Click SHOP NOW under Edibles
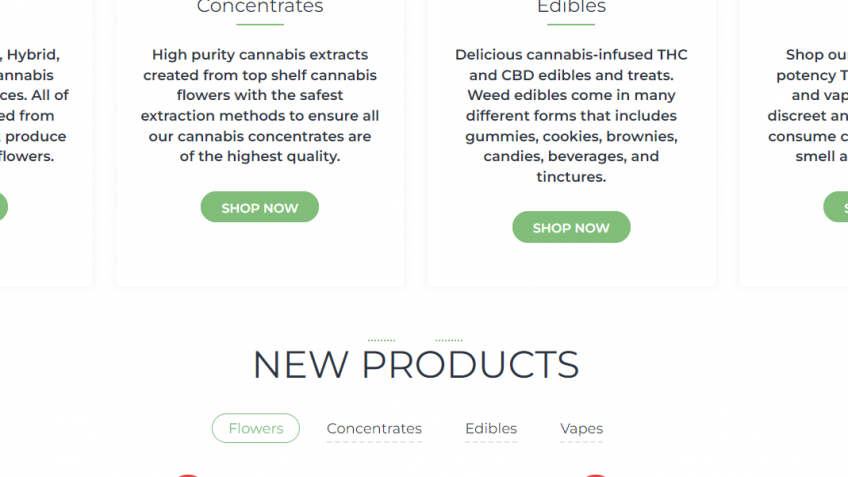Viewport: 848px width, 477px height. pos(571,227)
